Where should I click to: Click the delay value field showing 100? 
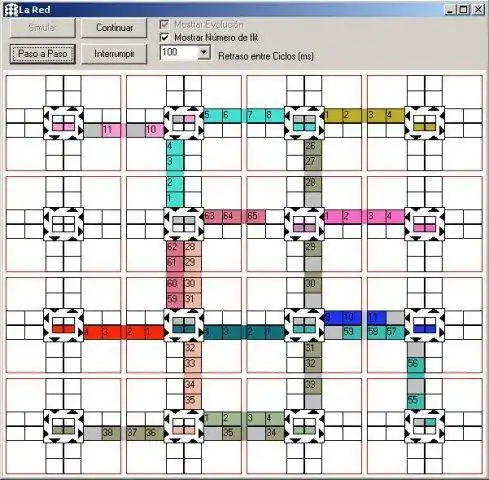pos(179,53)
